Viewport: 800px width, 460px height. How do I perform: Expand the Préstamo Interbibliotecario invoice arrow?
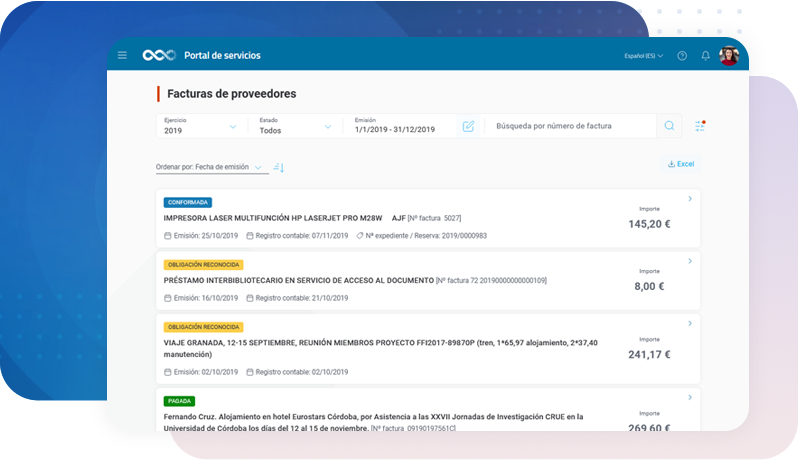[x=690, y=261]
